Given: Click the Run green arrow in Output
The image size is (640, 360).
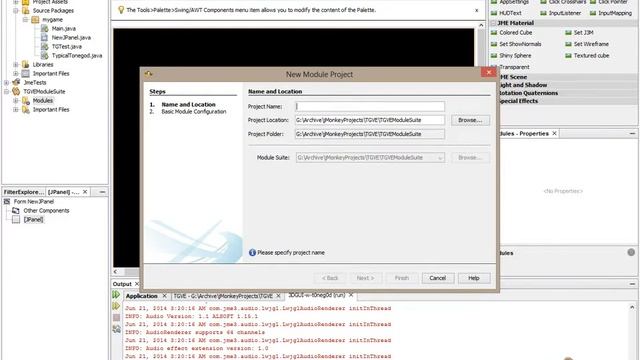Looking at the screenshot, I should (x=116, y=294).
